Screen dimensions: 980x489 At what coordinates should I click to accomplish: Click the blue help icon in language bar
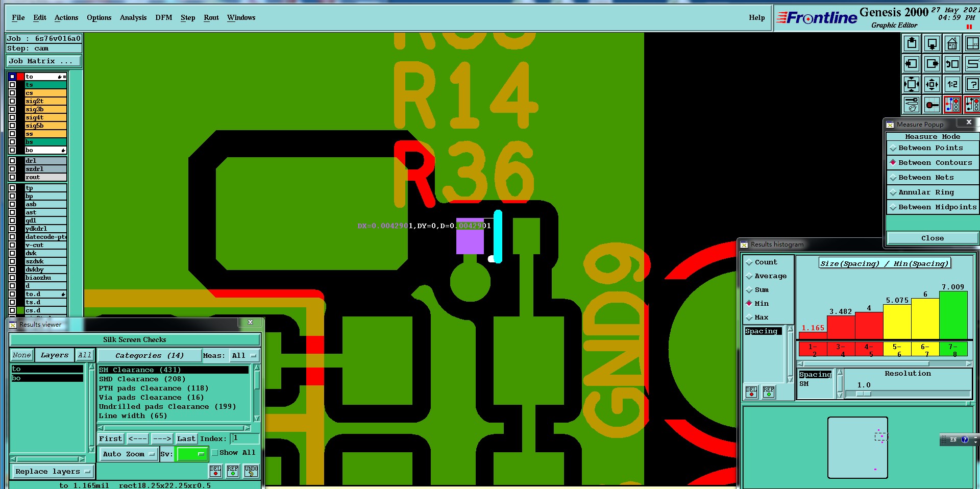coord(965,439)
